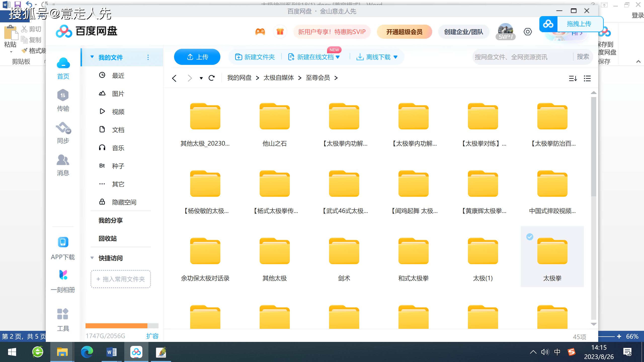This screenshot has height=362, width=644.
Task: Select the 余功保太极对话录 folder
Action: coord(205,259)
